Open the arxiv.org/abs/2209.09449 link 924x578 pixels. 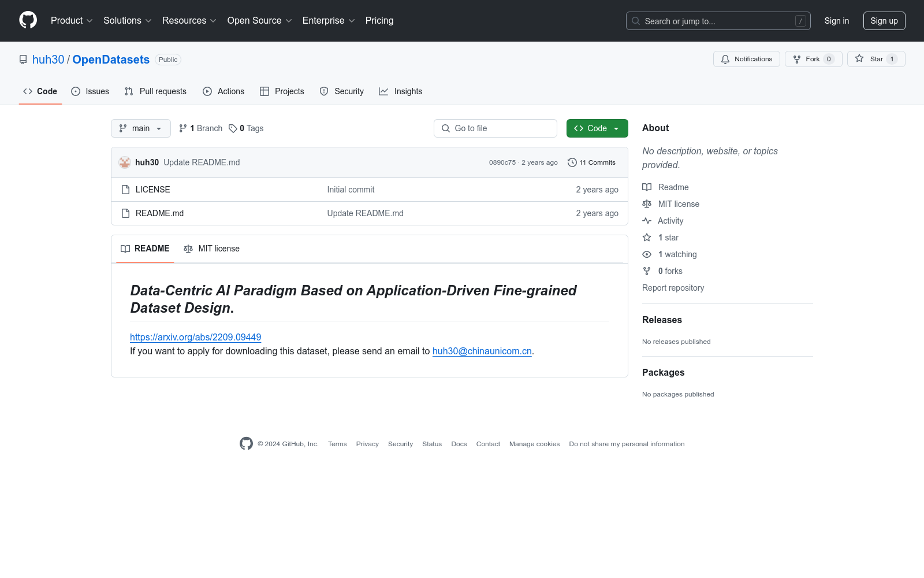click(195, 337)
